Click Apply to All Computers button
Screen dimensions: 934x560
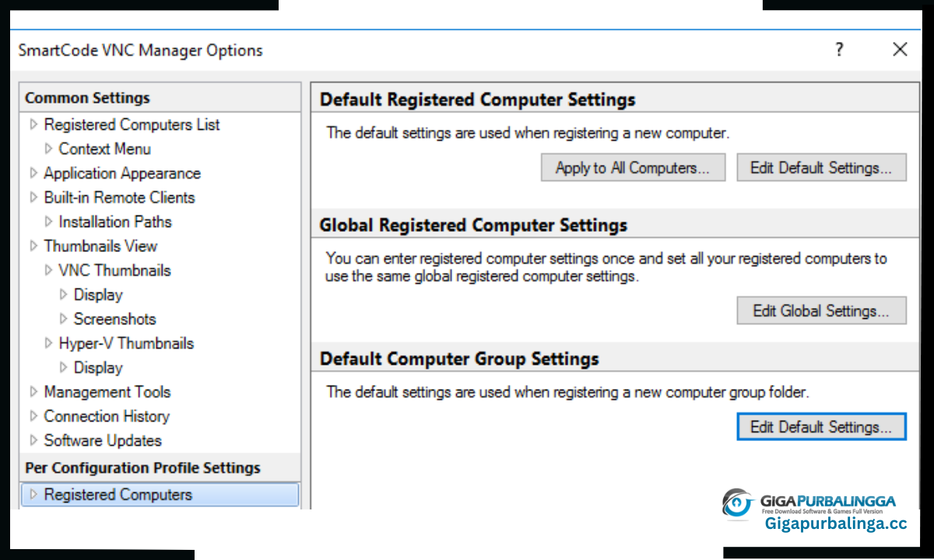pos(633,168)
